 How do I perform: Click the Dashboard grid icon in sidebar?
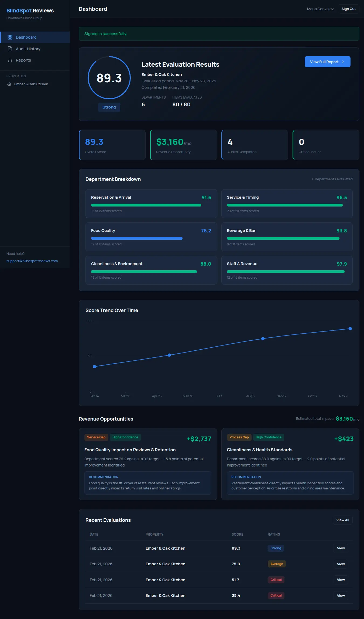[10, 37]
